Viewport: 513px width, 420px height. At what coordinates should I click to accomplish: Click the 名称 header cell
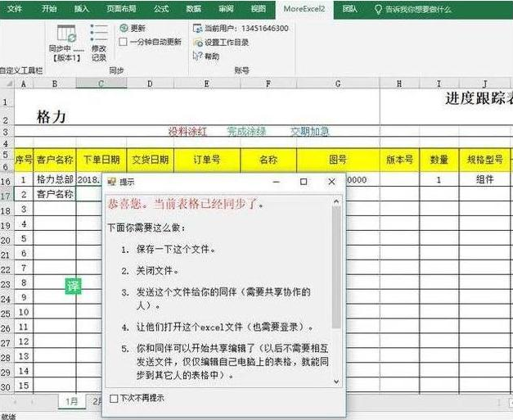coord(268,160)
